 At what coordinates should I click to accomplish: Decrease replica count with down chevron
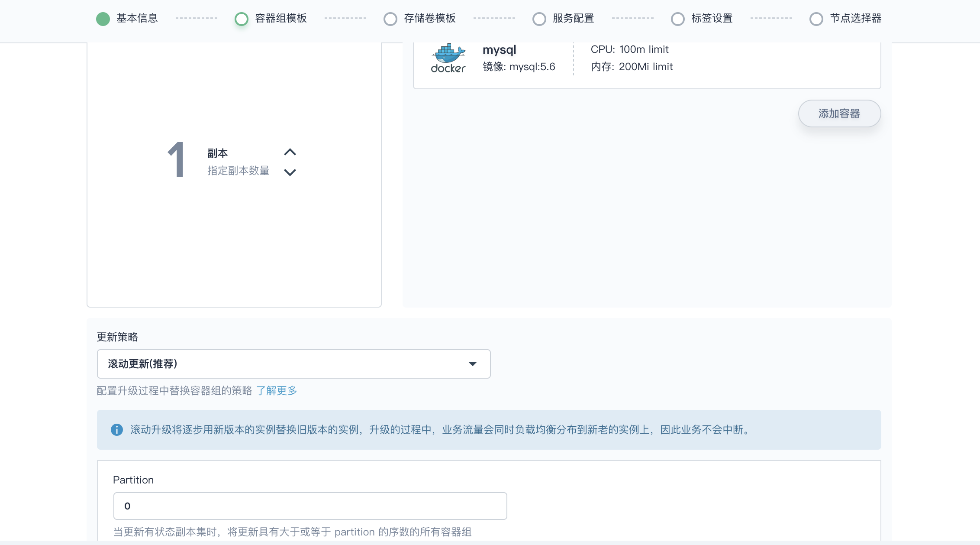[290, 172]
